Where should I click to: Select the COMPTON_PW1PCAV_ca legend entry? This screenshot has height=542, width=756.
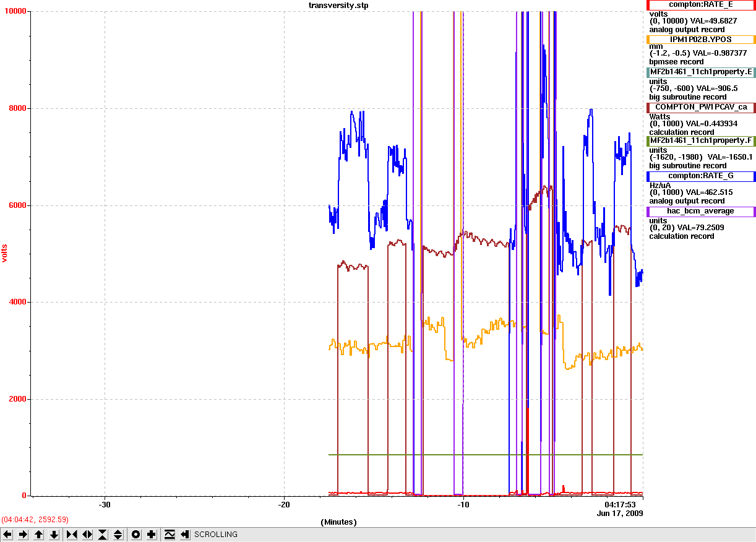point(700,107)
